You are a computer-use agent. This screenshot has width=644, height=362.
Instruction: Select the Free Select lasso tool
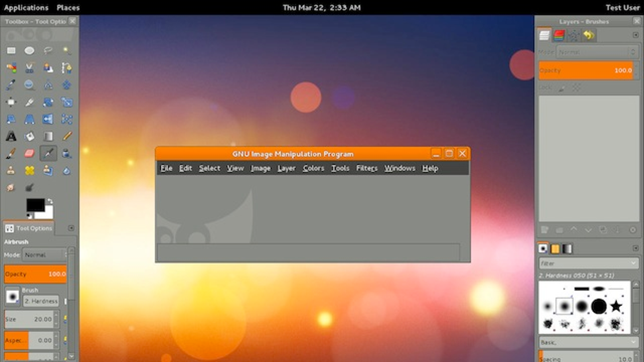pos(48,50)
